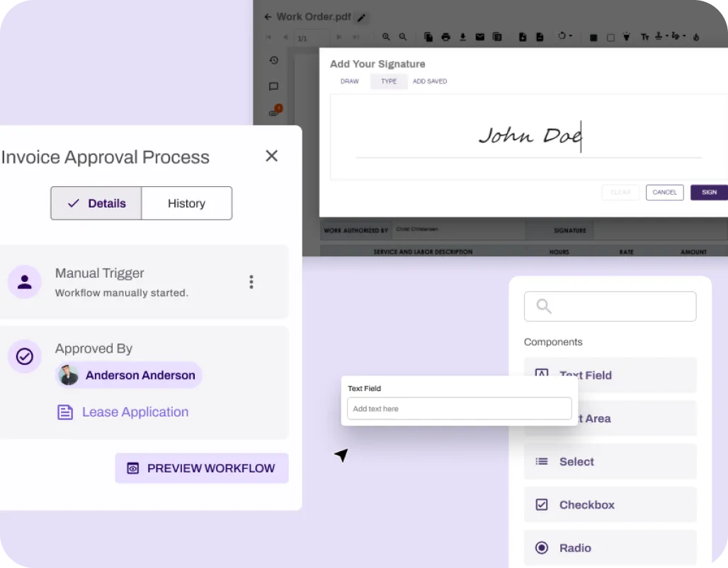Switch to the ADD SAVED signature tab
Viewport: 728px width, 568px height.
[430, 81]
